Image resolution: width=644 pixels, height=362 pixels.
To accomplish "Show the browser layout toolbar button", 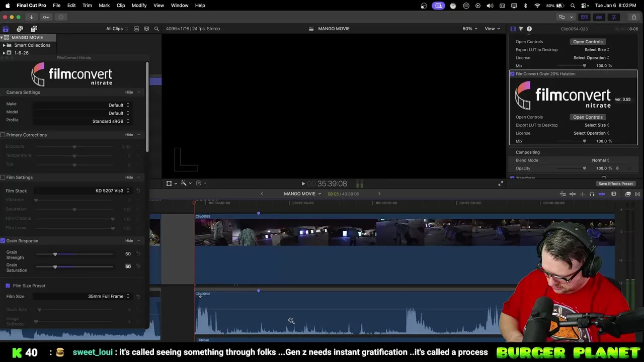I will tap(584, 17).
